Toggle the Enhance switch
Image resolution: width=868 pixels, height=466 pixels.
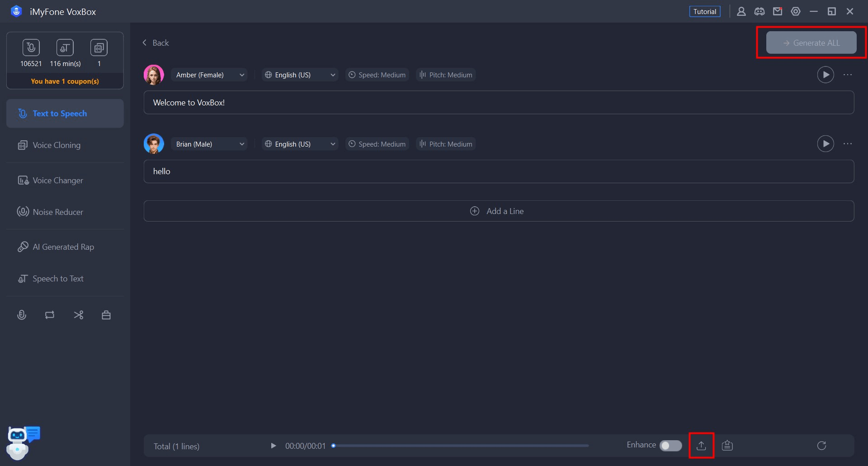pos(671,446)
